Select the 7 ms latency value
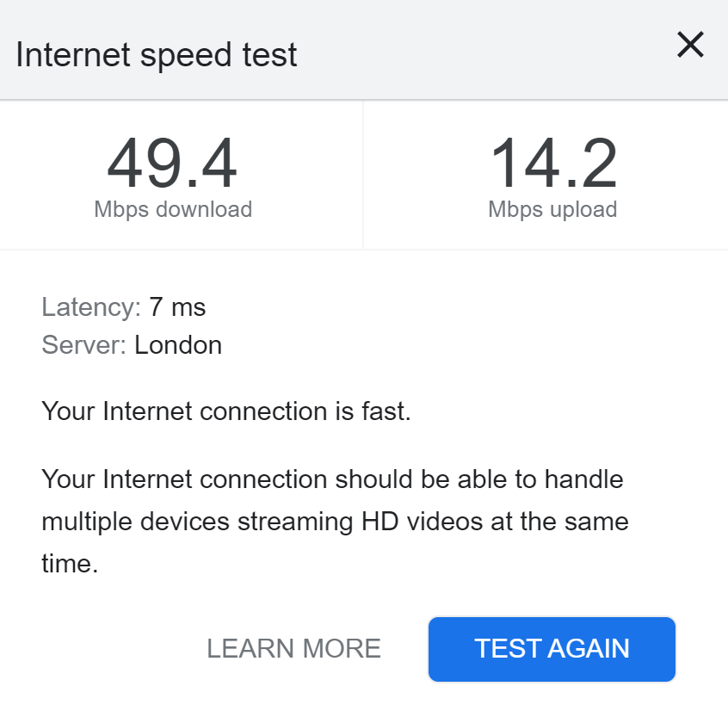Viewport: 728px width, 717px height. (x=177, y=306)
